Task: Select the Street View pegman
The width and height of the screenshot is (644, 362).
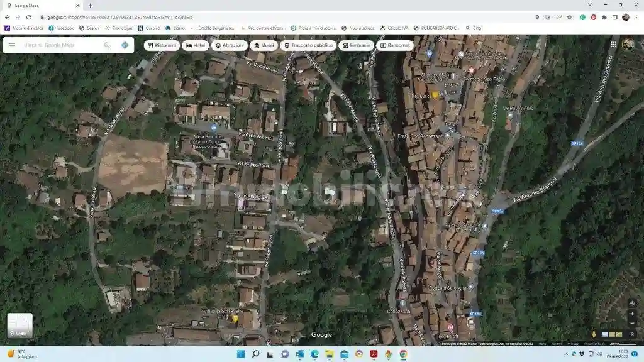Action: [594, 334]
